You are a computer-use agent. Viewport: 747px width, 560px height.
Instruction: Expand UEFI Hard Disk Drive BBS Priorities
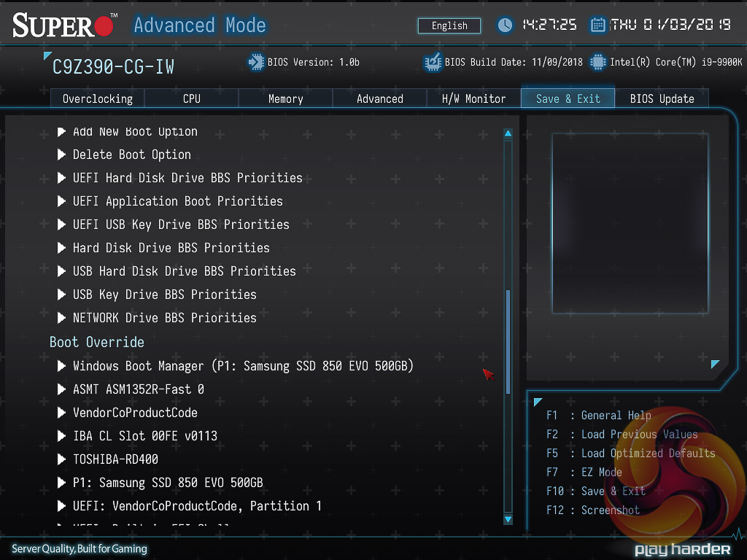click(187, 178)
